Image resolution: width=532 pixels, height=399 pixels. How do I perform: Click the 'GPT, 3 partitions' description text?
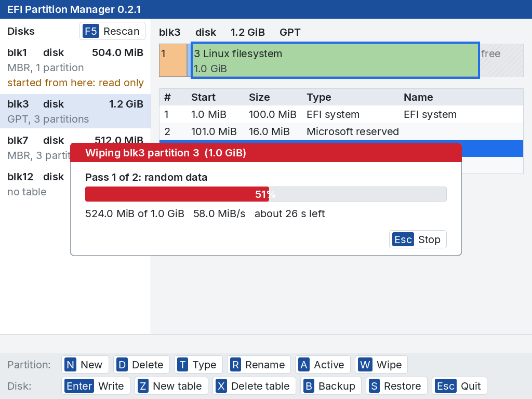(48, 119)
